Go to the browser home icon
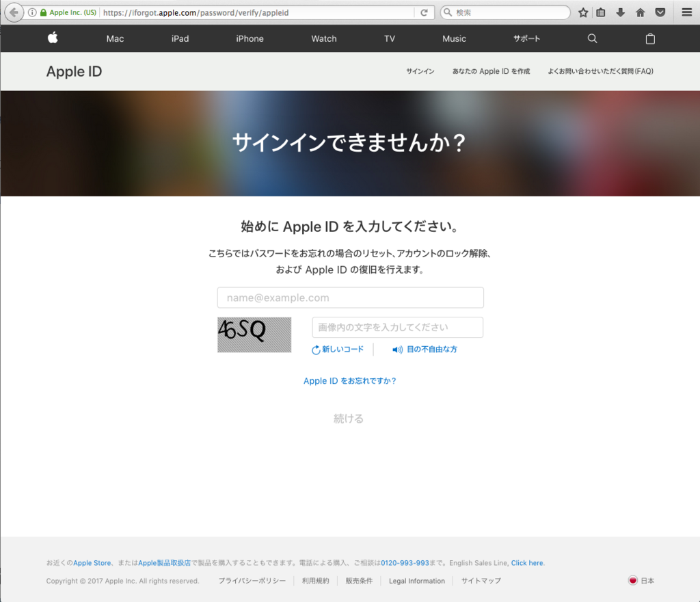 tap(640, 12)
